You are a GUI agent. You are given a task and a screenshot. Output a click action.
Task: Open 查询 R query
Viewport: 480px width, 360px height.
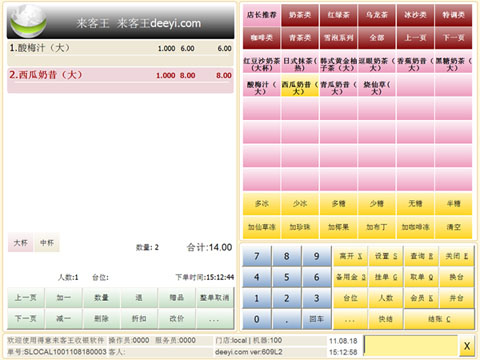pyautogui.click(x=421, y=256)
